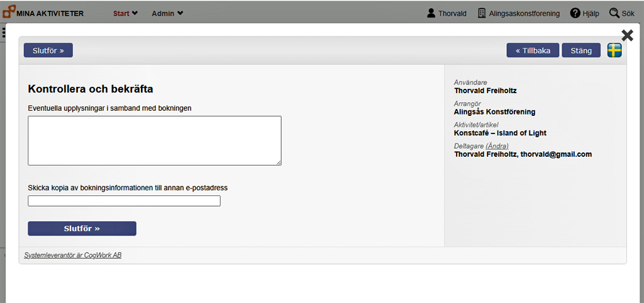The width and height of the screenshot is (644, 303).
Task: Open the Systemleverantör är CogWork AB link
Action: tap(73, 255)
